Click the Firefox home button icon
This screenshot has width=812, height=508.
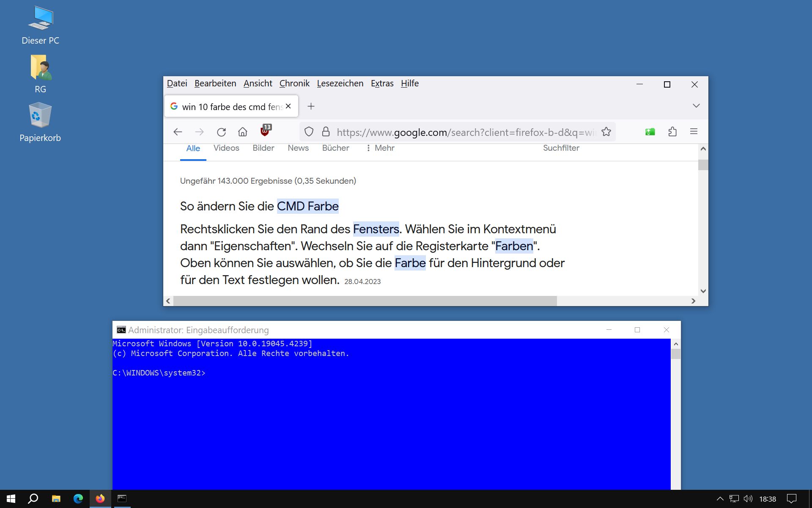[x=242, y=132]
